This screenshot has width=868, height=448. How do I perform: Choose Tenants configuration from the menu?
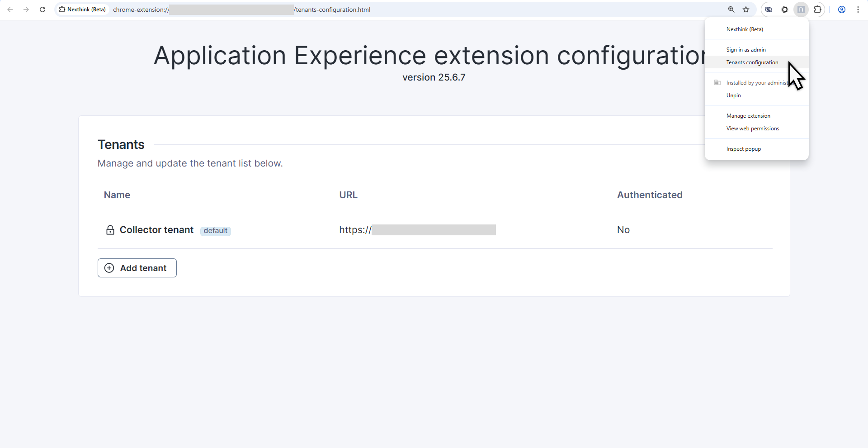[x=752, y=62]
